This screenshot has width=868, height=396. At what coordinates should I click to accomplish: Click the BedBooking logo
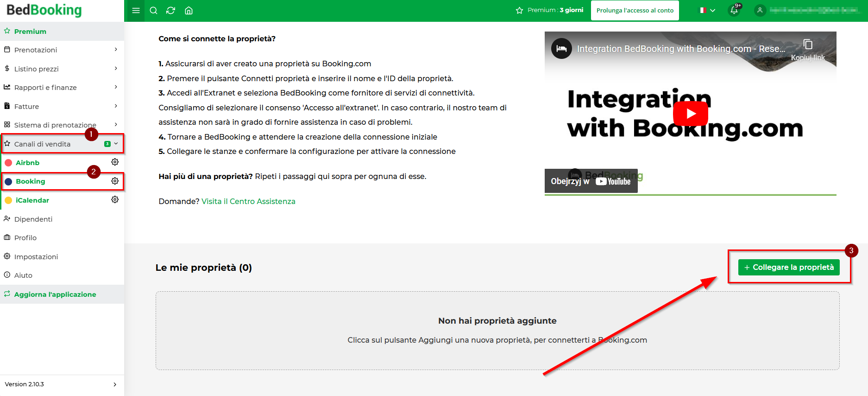click(x=44, y=10)
